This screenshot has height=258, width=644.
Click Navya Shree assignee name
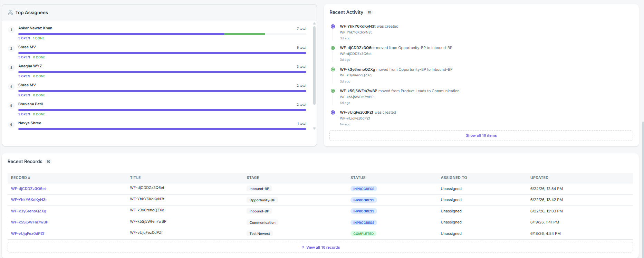click(x=30, y=123)
